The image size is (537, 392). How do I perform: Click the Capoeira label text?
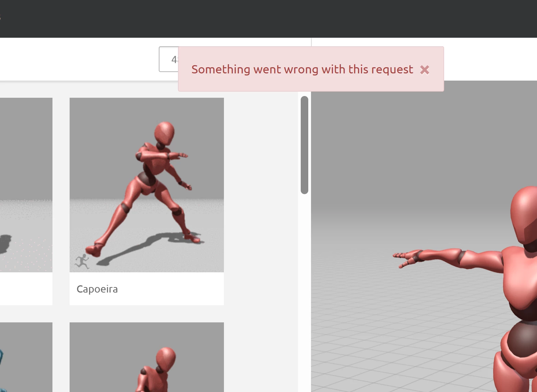click(97, 289)
